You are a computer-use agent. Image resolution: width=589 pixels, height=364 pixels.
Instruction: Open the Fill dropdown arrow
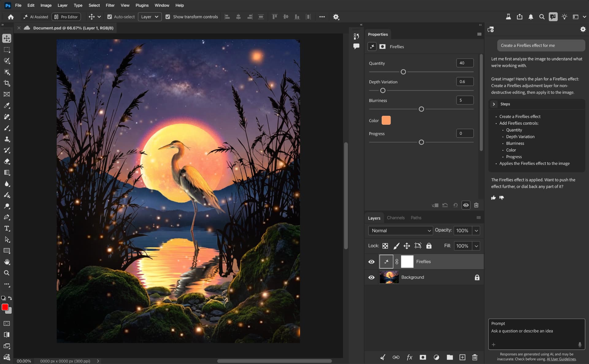tap(476, 246)
